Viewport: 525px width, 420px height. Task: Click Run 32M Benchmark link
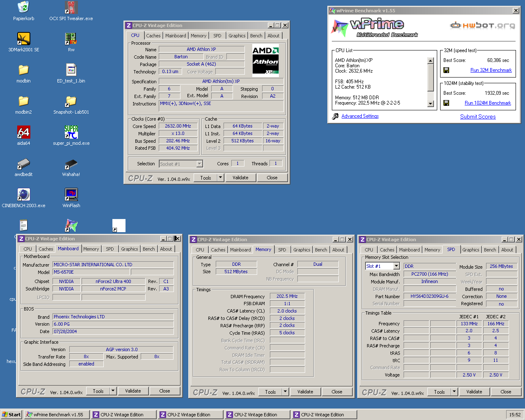pyautogui.click(x=491, y=70)
